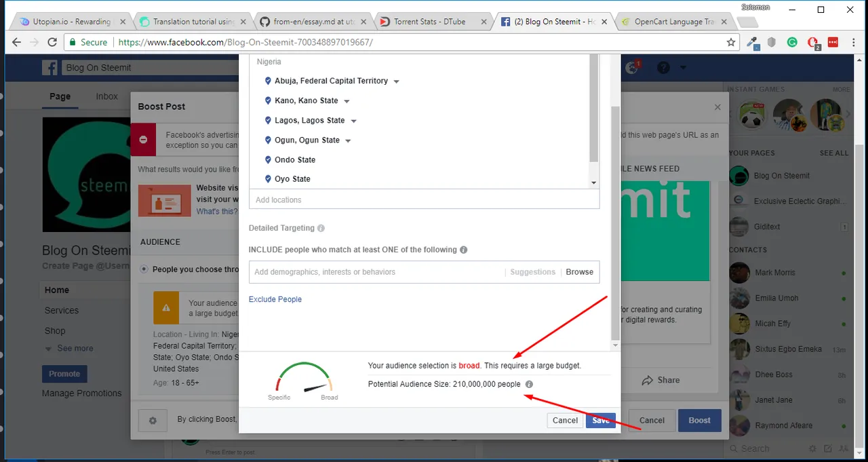
Task: Click the secure padlock in the address bar
Action: (x=73, y=42)
